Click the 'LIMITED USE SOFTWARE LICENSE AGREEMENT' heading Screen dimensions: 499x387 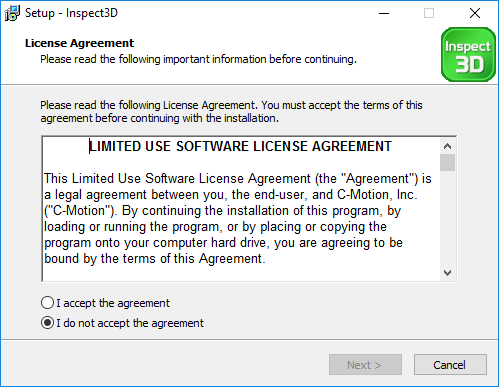click(240, 146)
